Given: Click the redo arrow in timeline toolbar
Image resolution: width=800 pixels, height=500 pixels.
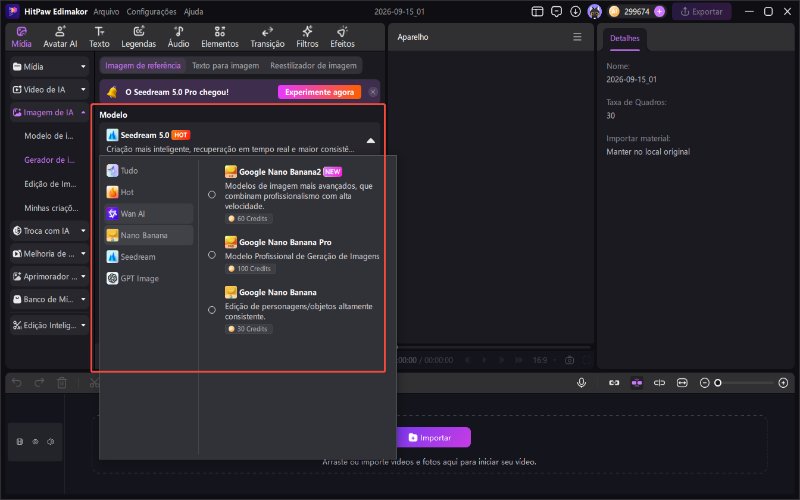Looking at the screenshot, I should pyautogui.click(x=39, y=383).
